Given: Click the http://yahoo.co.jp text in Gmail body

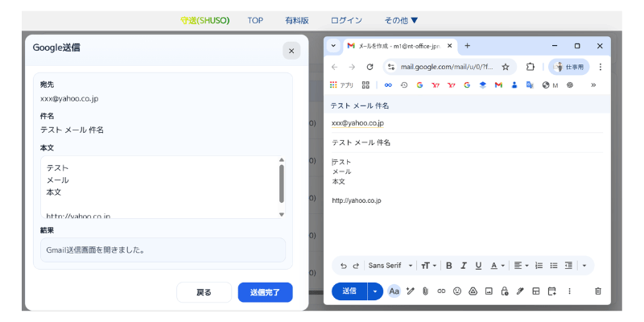Looking at the screenshot, I should click(357, 200).
